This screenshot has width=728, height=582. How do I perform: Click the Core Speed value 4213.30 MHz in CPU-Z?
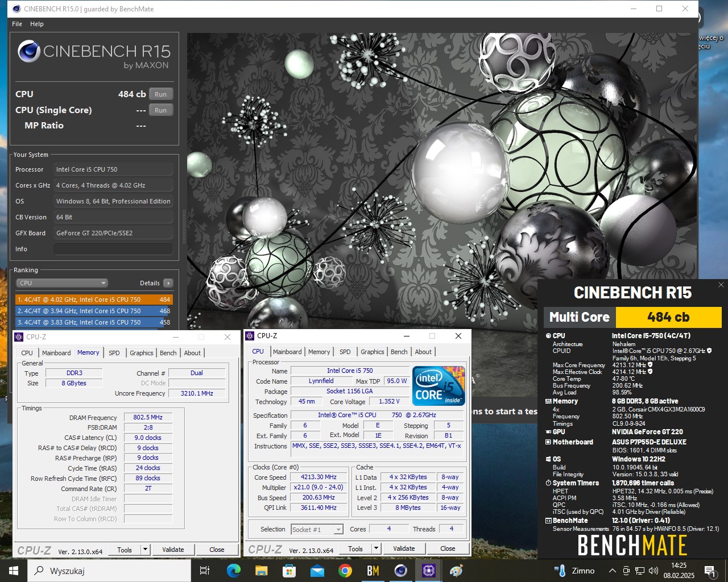(318, 477)
